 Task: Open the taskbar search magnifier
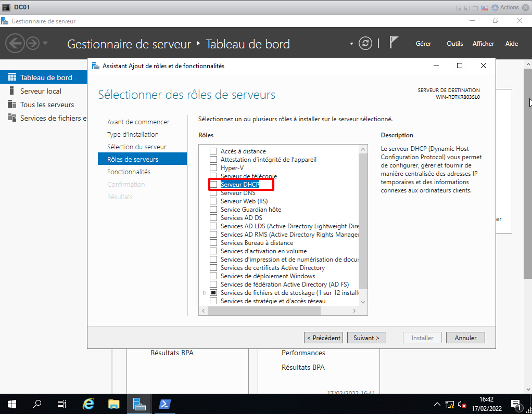[x=37, y=404]
